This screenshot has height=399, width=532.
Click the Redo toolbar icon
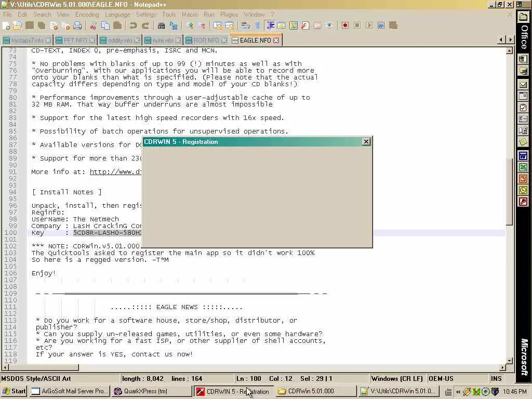[145, 26]
